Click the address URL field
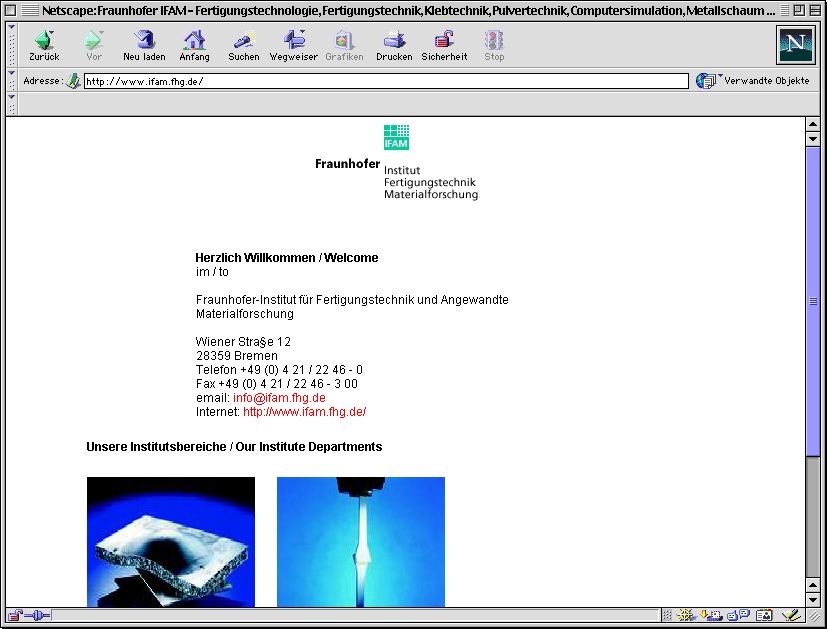The image size is (827, 629). click(386, 81)
